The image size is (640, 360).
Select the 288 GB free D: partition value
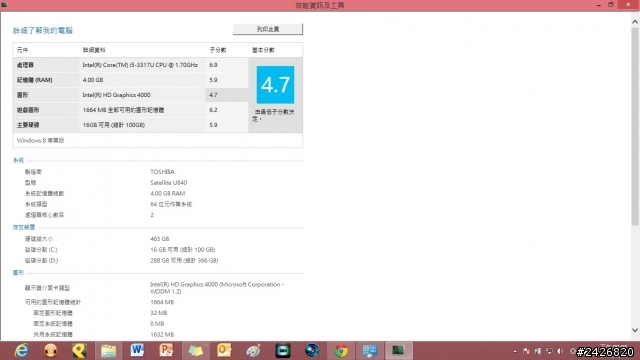184,260
